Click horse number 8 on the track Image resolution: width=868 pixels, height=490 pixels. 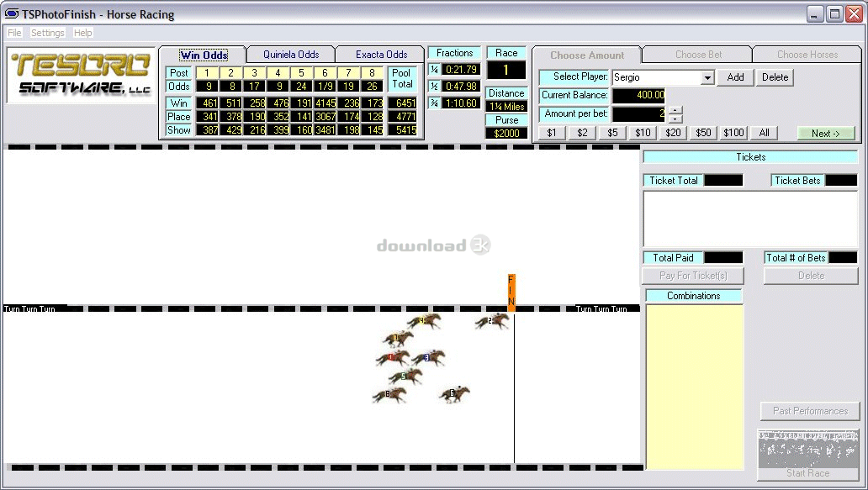(389, 395)
